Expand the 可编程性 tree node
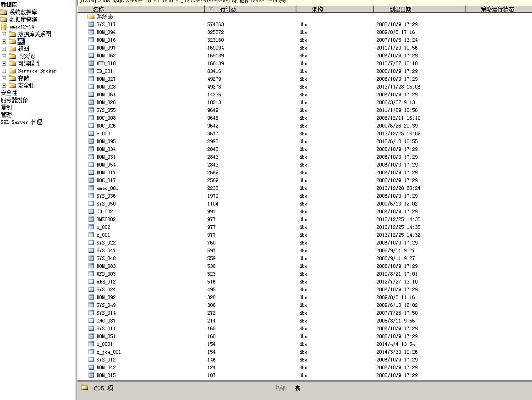 [x=4, y=63]
